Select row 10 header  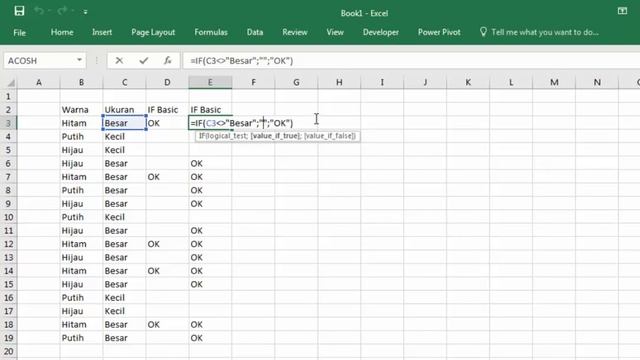click(x=9, y=217)
